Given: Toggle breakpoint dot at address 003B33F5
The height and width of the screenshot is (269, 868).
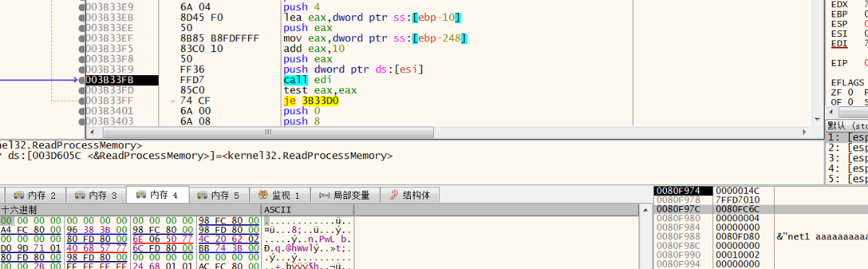Looking at the screenshot, I should pyautogui.click(x=81, y=48).
